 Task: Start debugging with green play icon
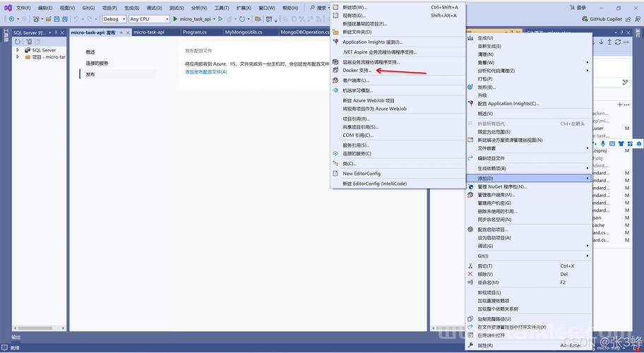pyautogui.click(x=175, y=19)
